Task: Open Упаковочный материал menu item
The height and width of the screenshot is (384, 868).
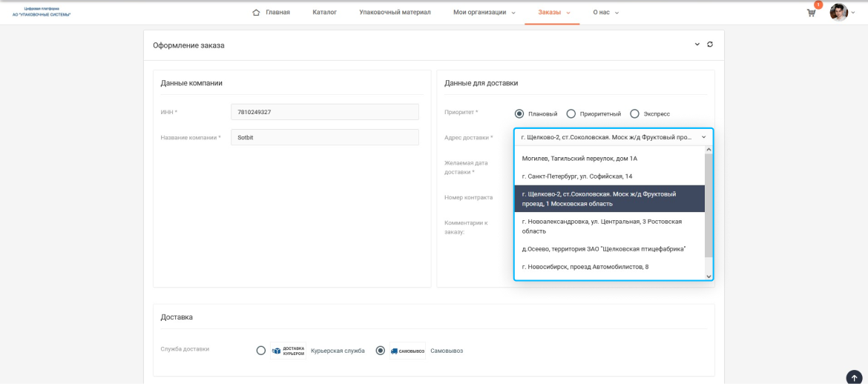Action: pyautogui.click(x=395, y=12)
